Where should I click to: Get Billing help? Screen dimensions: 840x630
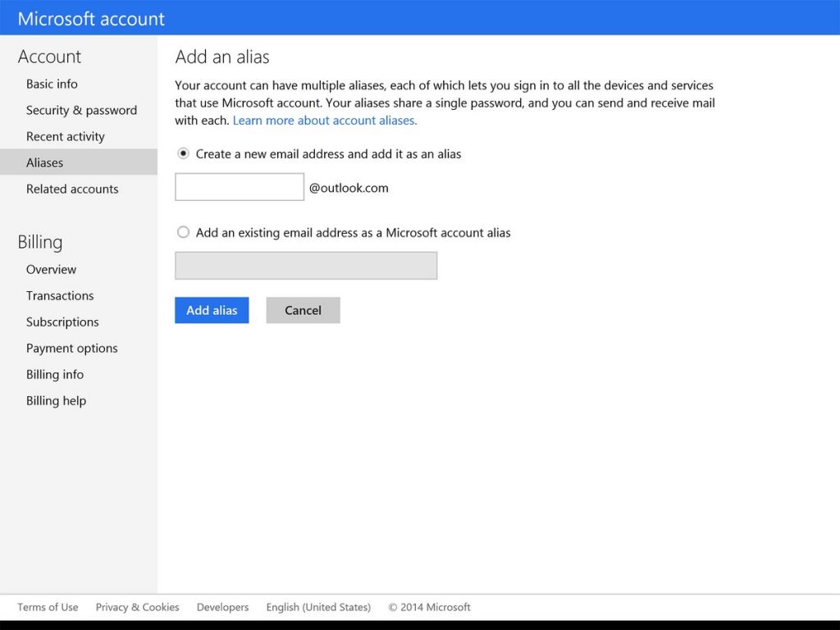(56, 400)
